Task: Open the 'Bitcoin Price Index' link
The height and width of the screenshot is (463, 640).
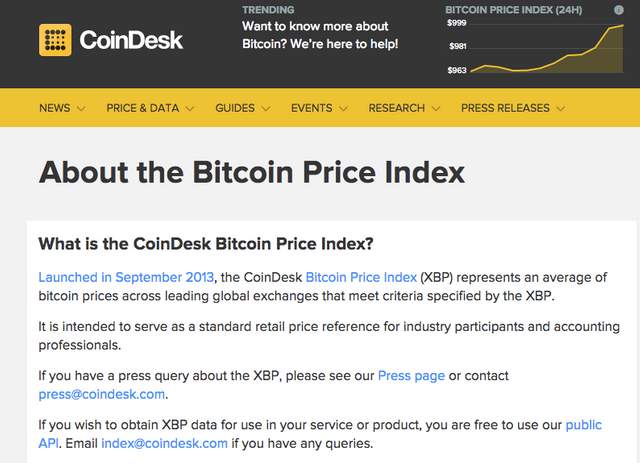Action: point(361,277)
